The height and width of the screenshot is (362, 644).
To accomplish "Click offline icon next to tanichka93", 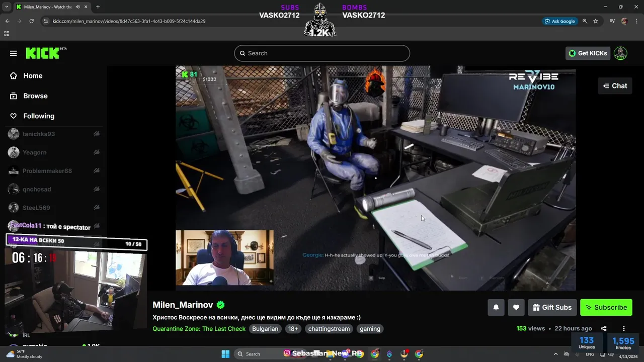I will tap(96, 134).
